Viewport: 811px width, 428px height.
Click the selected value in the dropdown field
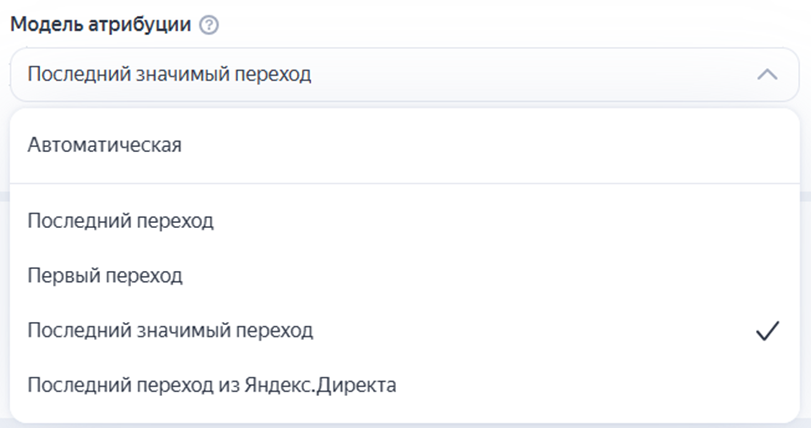(170, 74)
